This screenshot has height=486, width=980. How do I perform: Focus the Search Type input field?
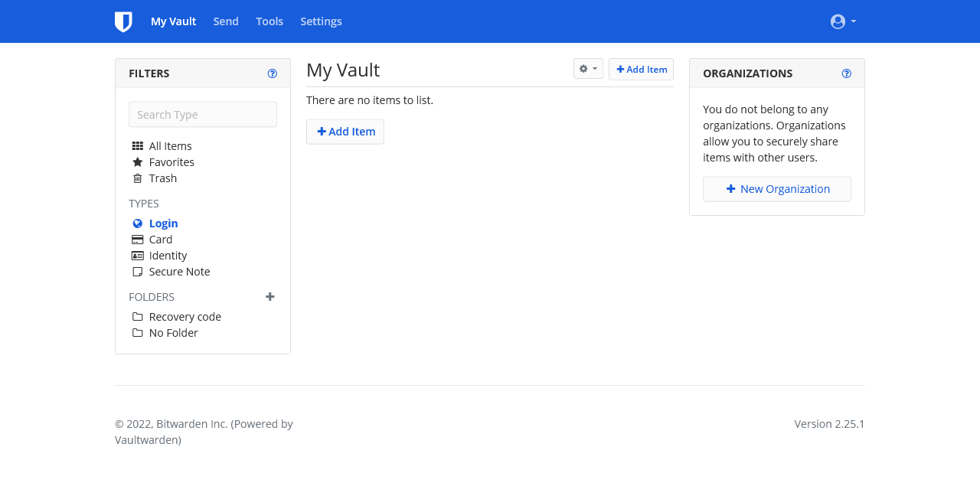pyautogui.click(x=203, y=115)
